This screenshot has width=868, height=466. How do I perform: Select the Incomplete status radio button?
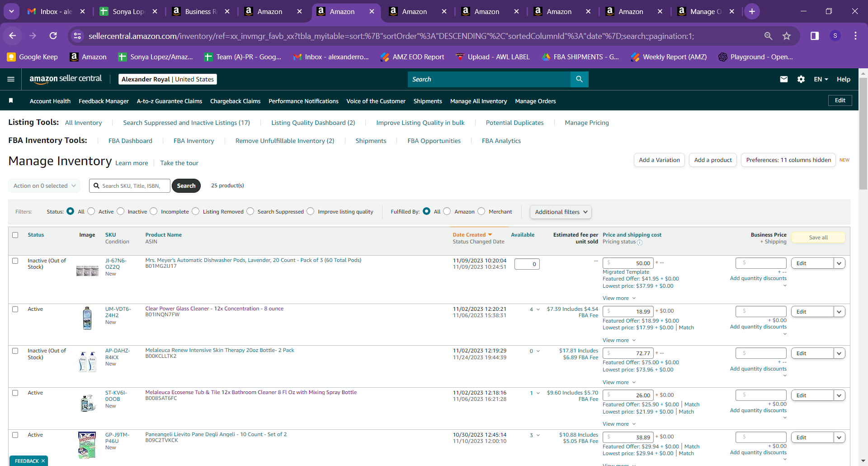(154, 211)
